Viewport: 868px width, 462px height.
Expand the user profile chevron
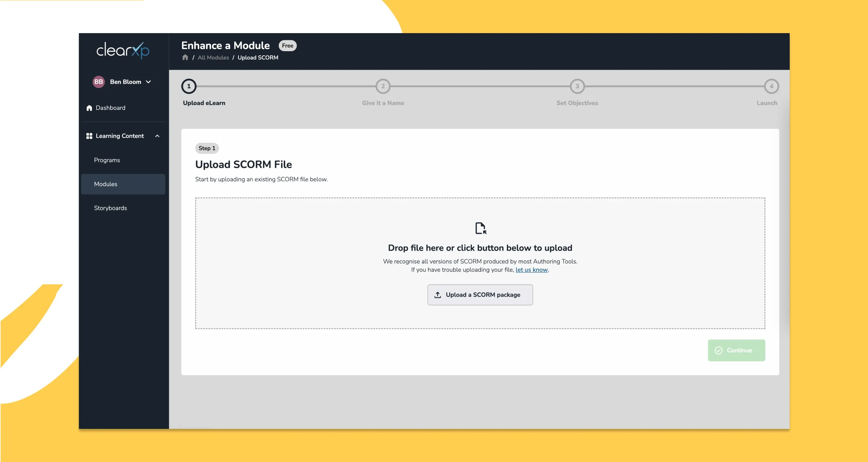(x=148, y=82)
